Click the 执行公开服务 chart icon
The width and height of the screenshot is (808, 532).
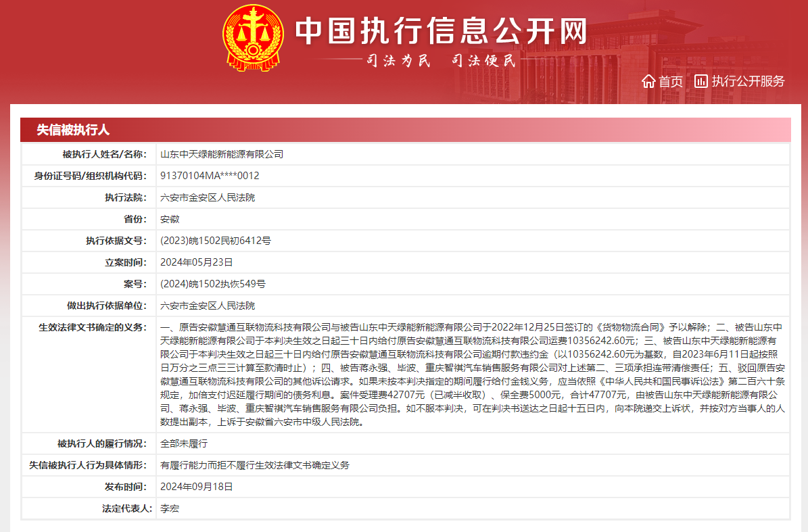[x=700, y=81]
